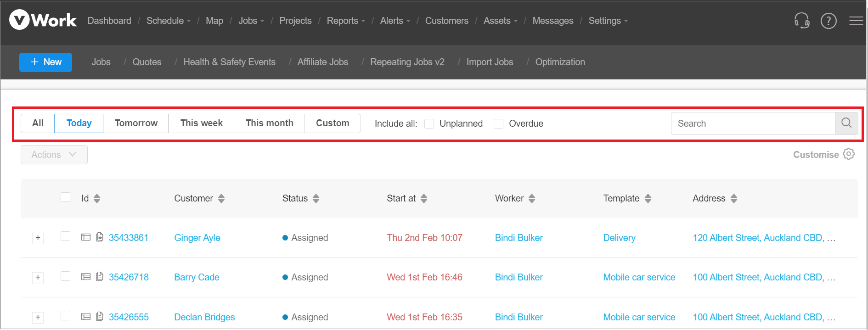Open the Projects page
Viewport: 868px width, 330px height.
pyautogui.click(x=295, y=21)
